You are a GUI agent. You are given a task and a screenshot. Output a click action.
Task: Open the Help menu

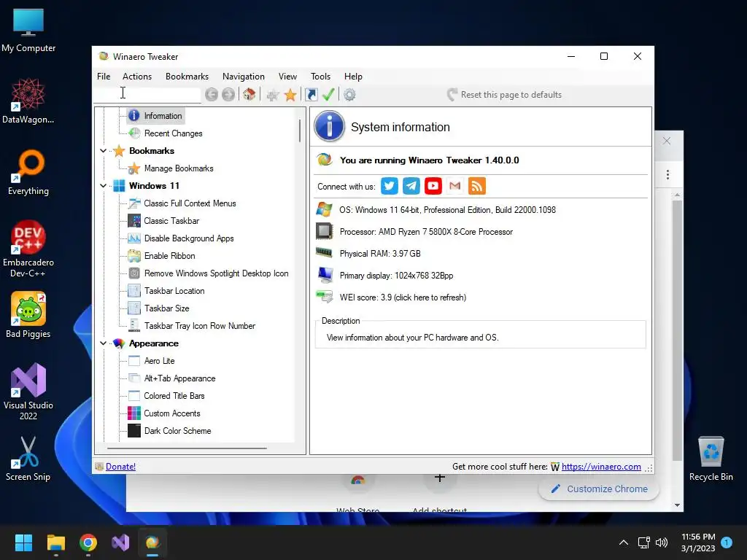[x=354, y=76]
